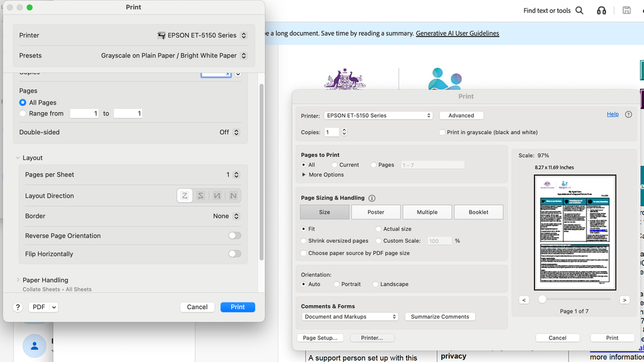Select the Booklet tab

478,212
